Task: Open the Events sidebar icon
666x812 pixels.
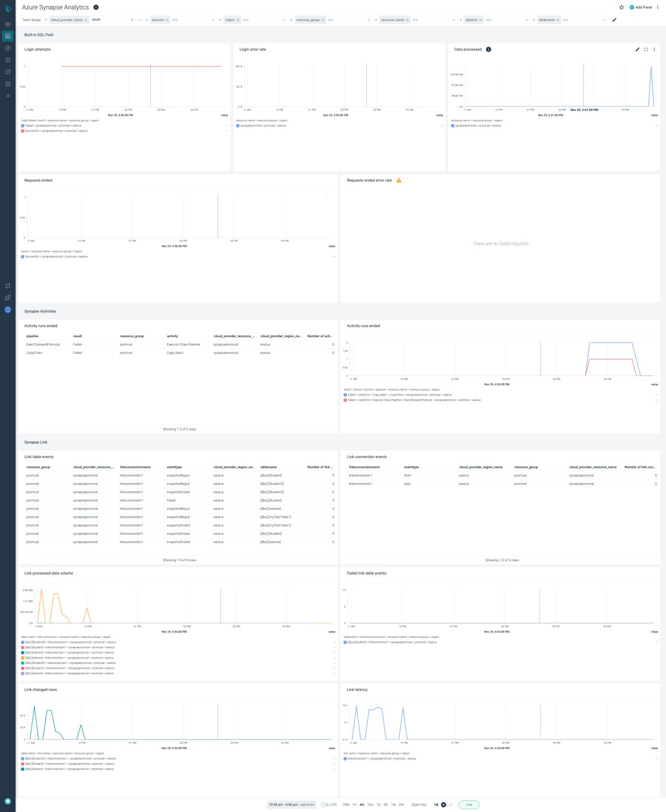Action: point(8,72)
